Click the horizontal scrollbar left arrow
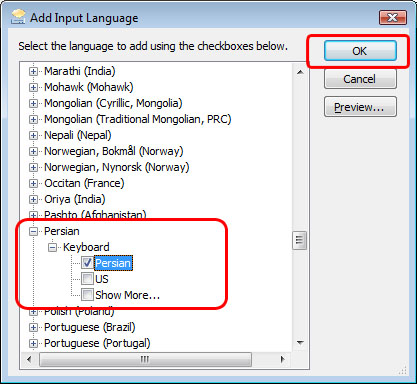The height and width of the screenshot is (384, 417). pos(29,359)
